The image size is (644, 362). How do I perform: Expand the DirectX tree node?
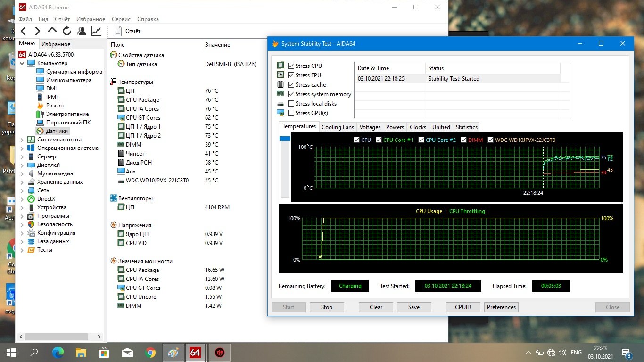pyautogui.click(x=22, y=199)
